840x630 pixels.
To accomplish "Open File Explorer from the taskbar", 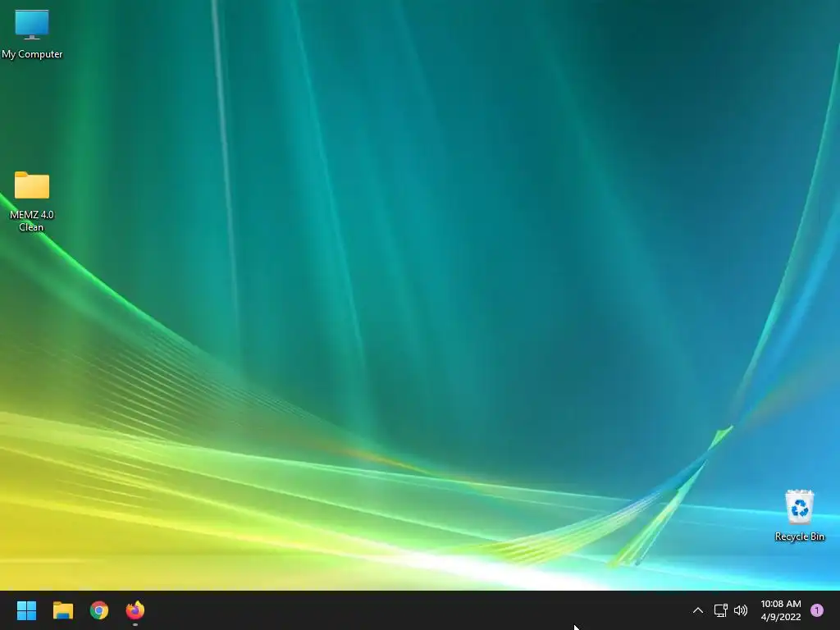I will pyautogui.click(x=62, y=610).
